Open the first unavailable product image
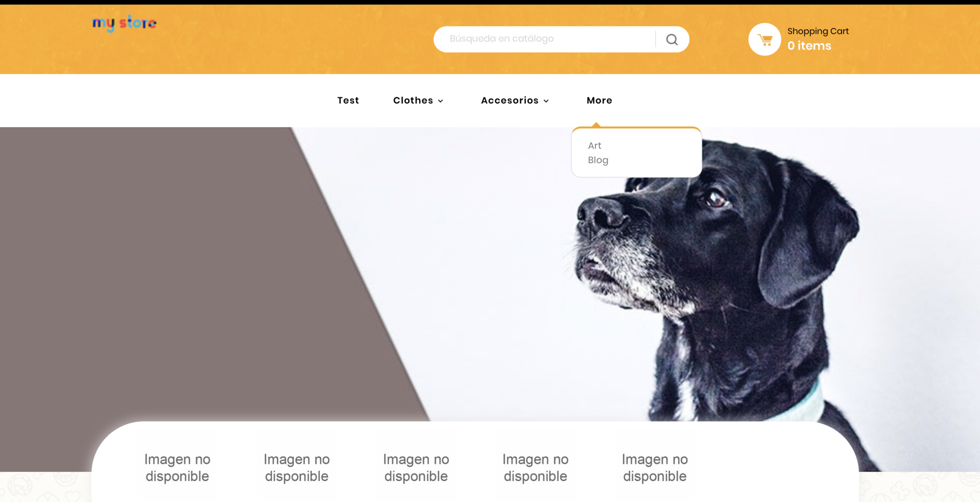 tap(177, 467)
